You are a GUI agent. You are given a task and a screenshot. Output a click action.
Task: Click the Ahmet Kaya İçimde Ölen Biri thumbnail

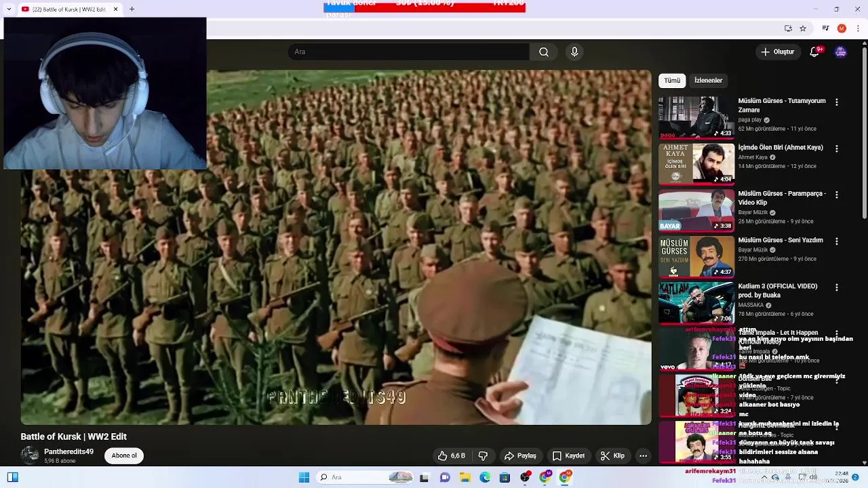pyautogui.click(x=696, y=163)
